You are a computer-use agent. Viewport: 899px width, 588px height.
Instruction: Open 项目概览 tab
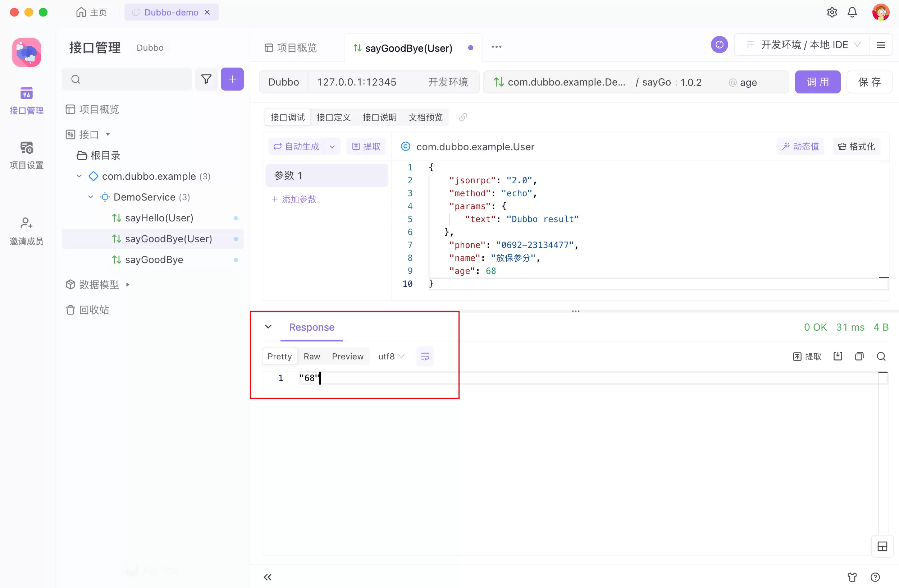(291, 48)
